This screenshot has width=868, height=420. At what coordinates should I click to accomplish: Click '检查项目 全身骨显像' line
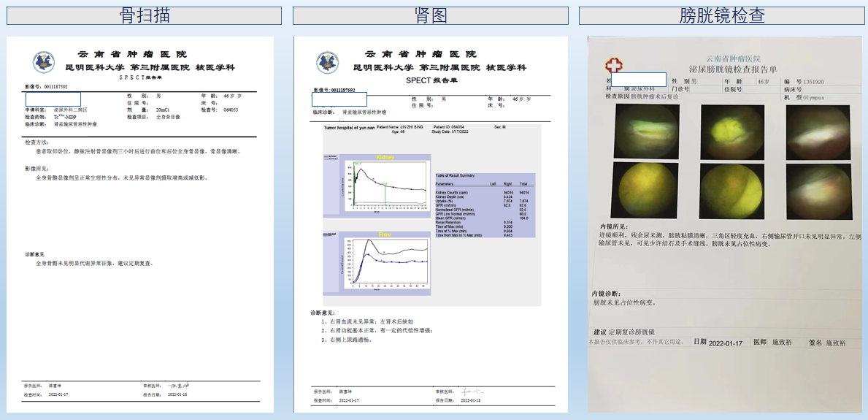tap(153, 118)
